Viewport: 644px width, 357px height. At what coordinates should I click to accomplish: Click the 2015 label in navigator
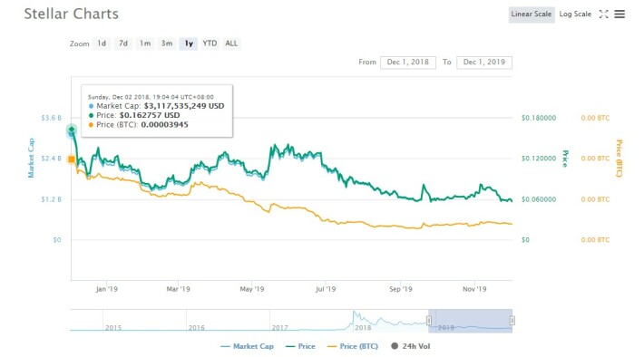coord(113,328)
